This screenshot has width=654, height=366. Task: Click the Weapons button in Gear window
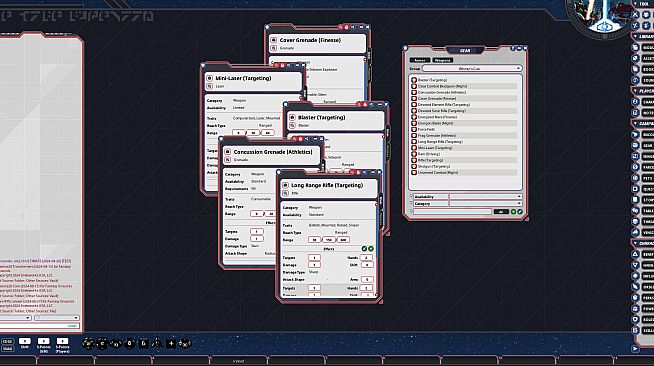click(442, 60)
